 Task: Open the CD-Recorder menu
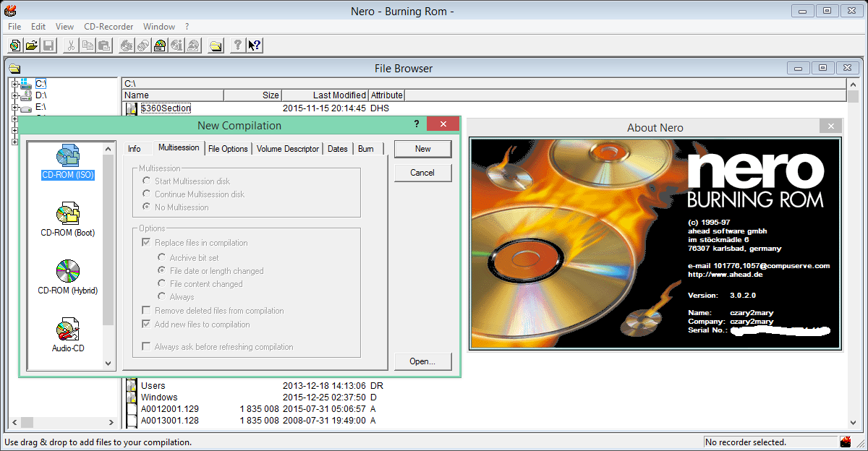click(x=109, y=27)
